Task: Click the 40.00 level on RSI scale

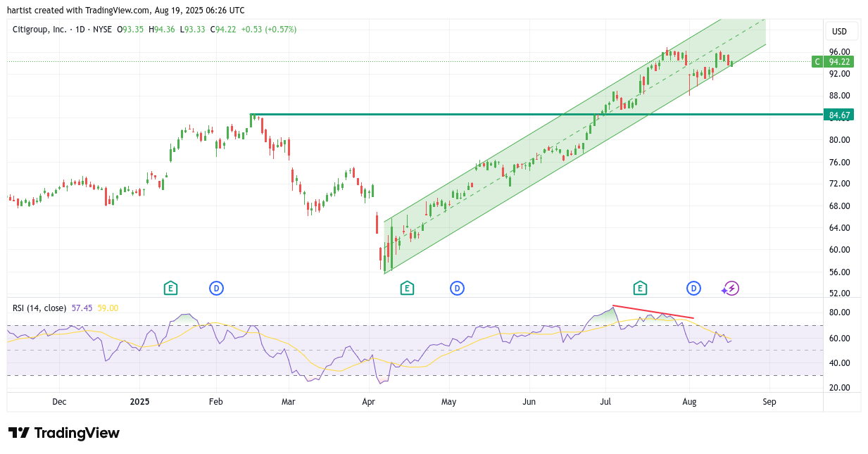Action: [x=839, y=363]
